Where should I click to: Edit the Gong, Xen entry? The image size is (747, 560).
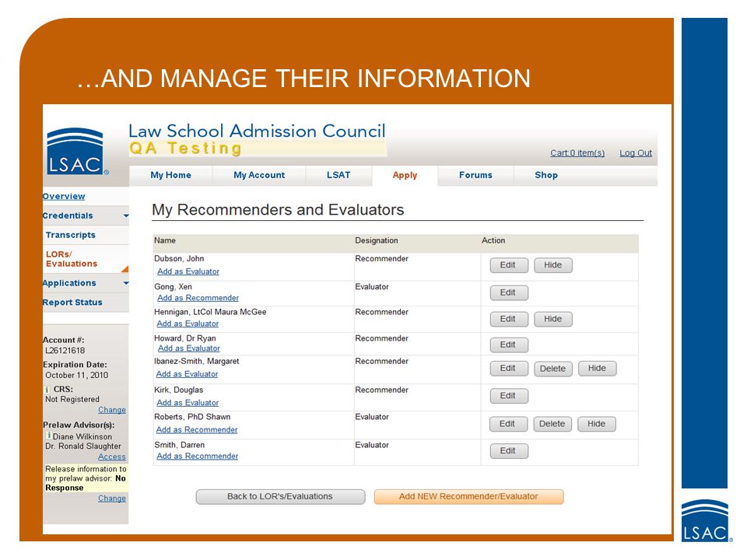pos(509,293)
